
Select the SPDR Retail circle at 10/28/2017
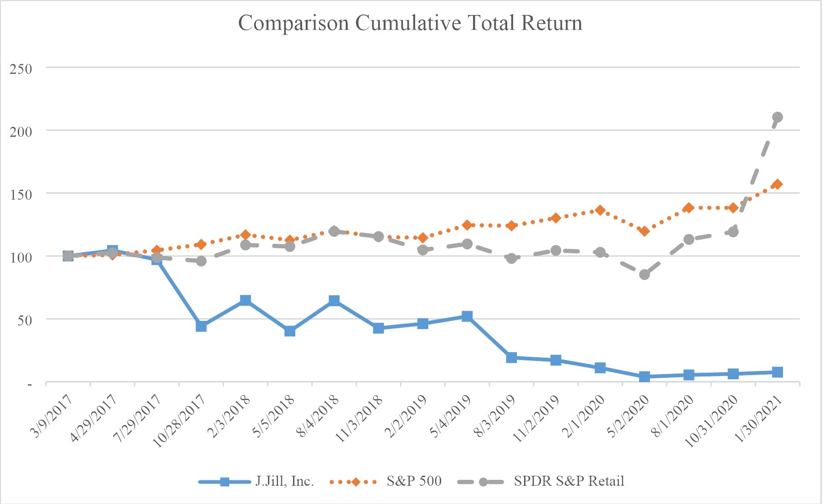point(201,261)
